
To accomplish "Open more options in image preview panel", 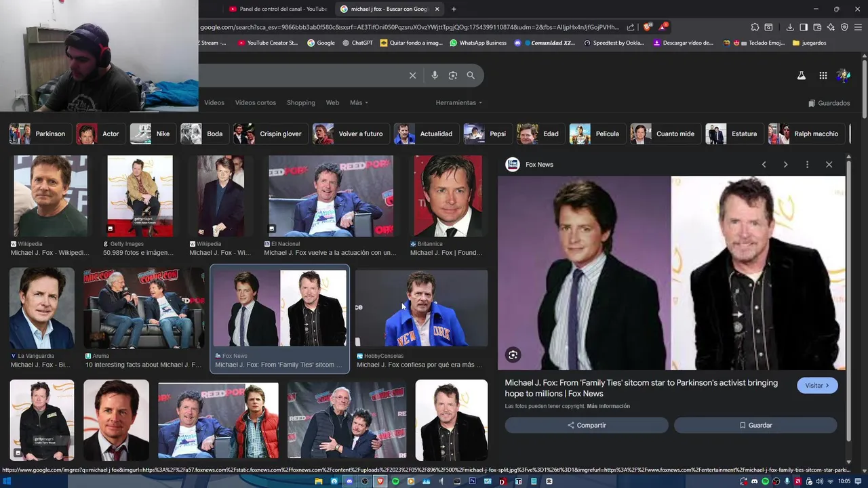I will 807,165.
